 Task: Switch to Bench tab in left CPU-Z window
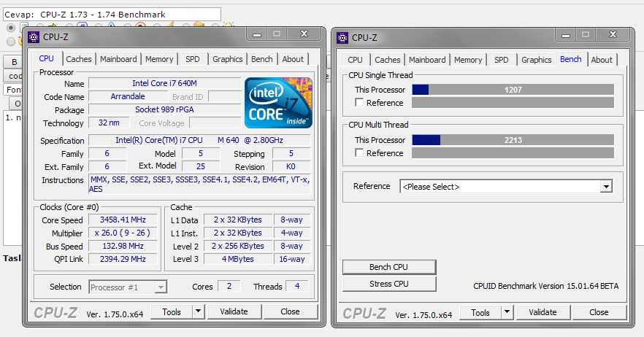tap(261, 59)
